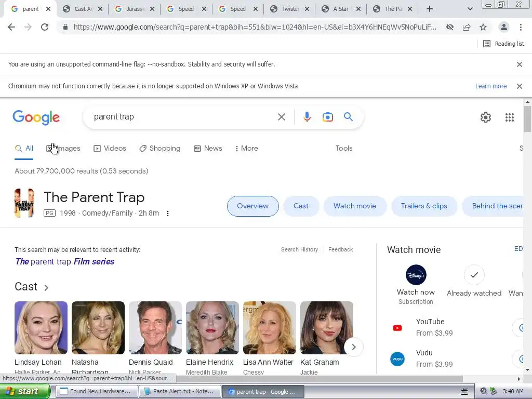Open a new tab with plus button
This screenshot has width=532, height=399.
(430, 9)
